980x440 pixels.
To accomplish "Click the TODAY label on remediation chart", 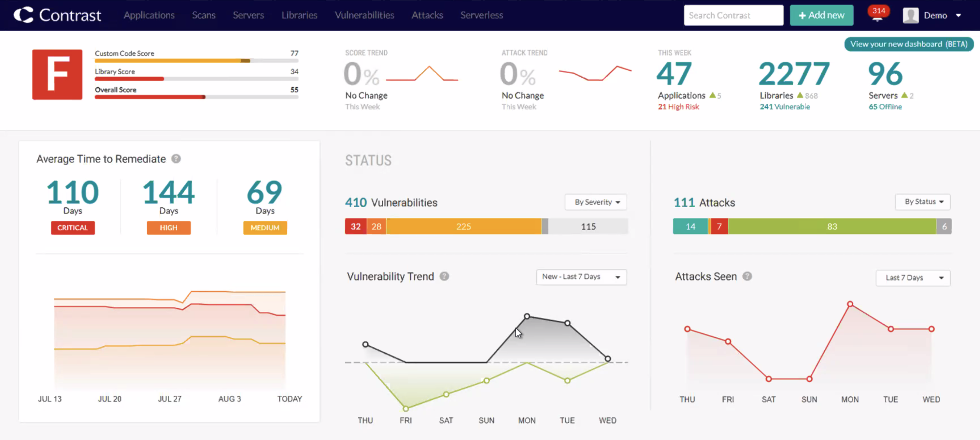I will pos(290,399).
